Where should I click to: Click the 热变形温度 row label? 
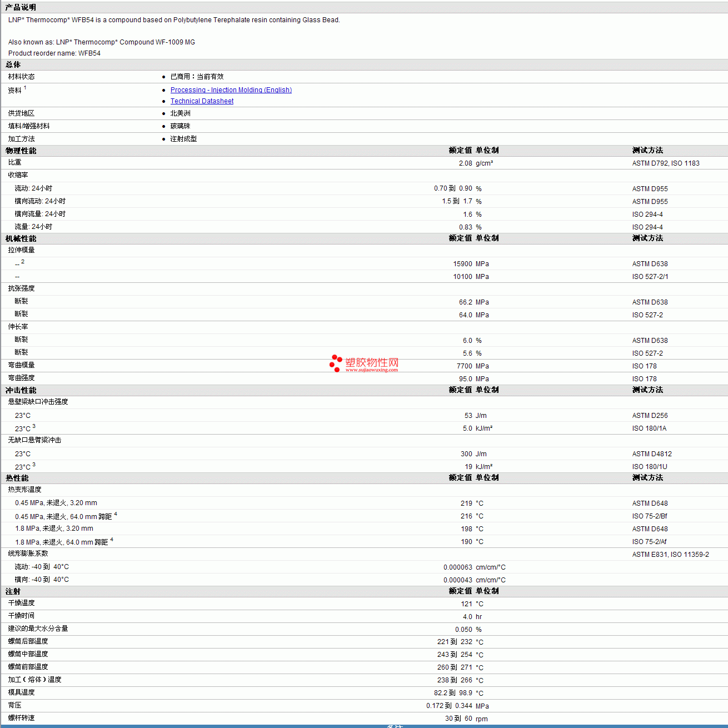click(x=24, y=490)
